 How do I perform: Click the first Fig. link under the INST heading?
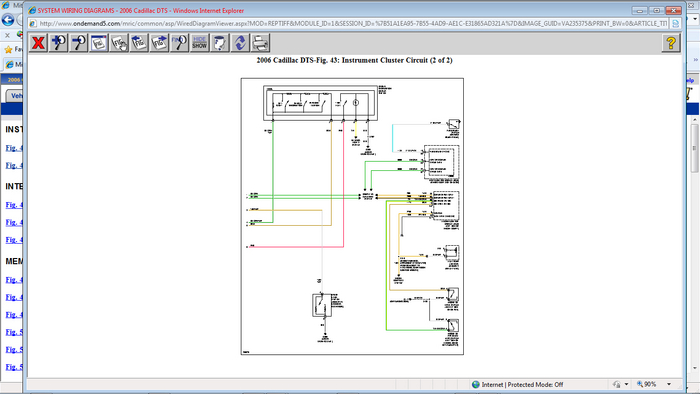(14, 148)
